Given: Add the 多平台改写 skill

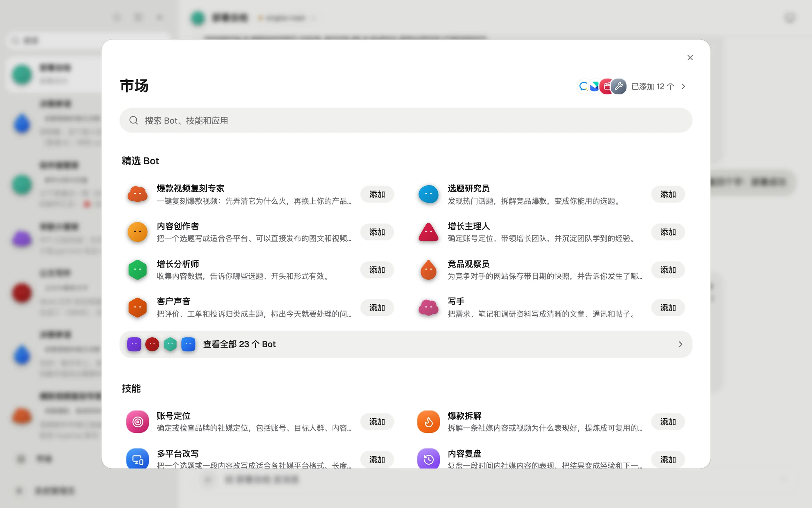Looking at the screenshot, I should [377, 459].
